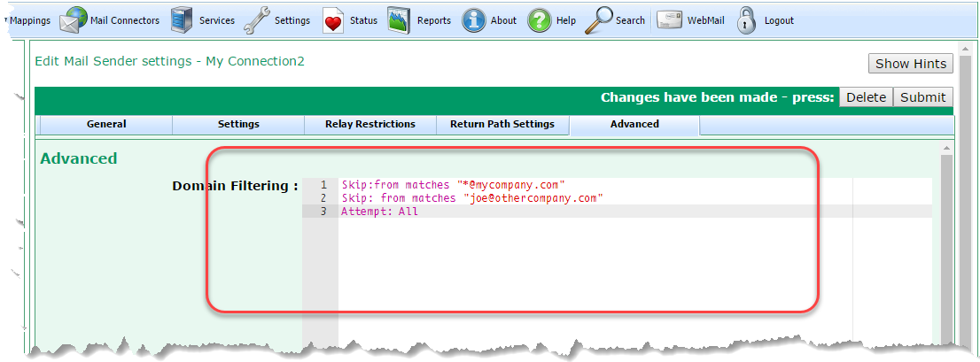Open toolbar Settings label

point(292,20)
